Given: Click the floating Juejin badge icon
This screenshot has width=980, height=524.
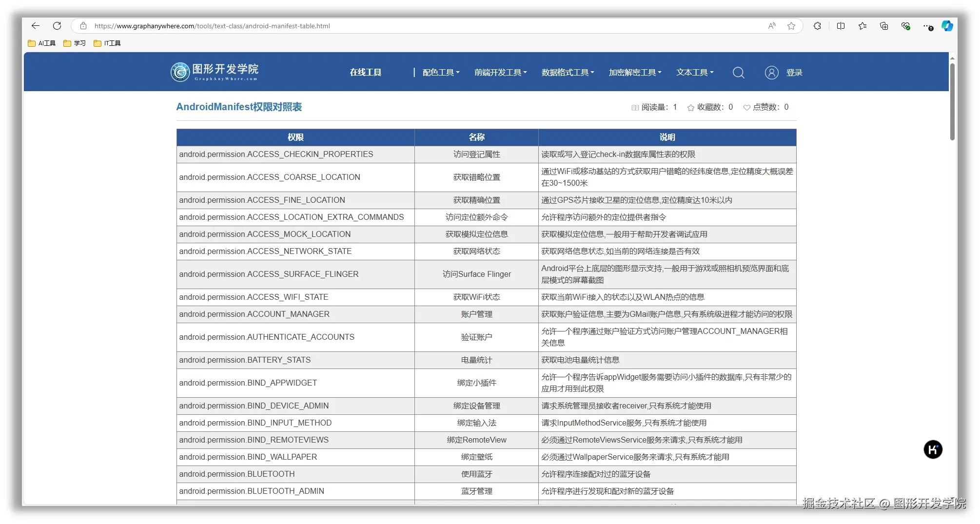Looking at the screenshot, I should coord(933,449).
